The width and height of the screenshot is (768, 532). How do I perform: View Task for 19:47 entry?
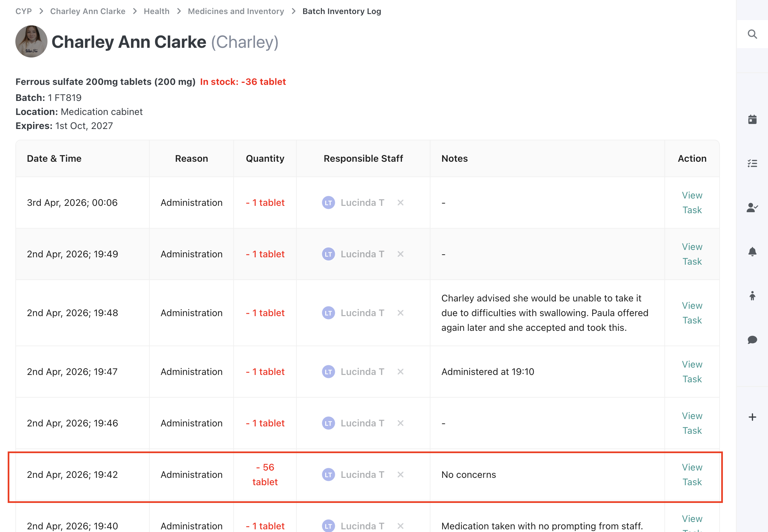click(x=692, y=372)
